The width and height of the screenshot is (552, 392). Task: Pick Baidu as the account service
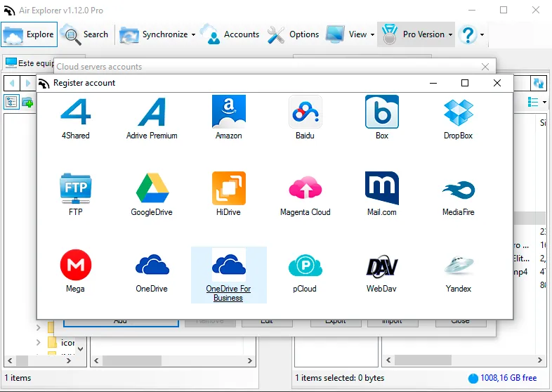305,119
